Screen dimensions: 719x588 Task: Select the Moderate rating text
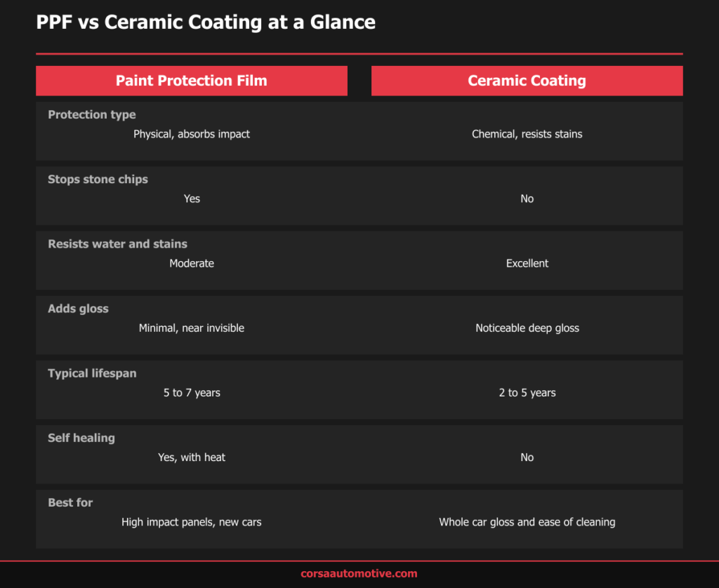click(x=192, y=263)
